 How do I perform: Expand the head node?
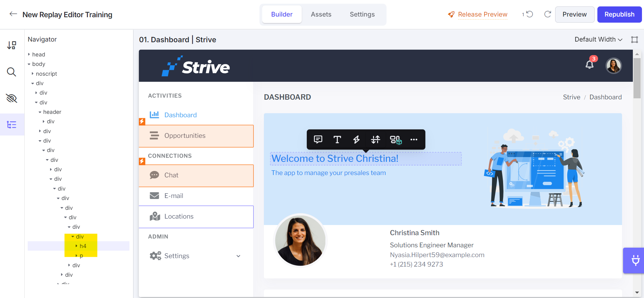pos(29,54)
